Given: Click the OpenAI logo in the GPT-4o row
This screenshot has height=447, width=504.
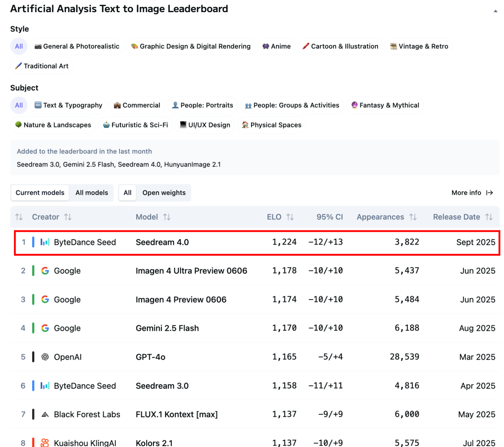Looking at the screenshot, I should [x=45, y=357].
